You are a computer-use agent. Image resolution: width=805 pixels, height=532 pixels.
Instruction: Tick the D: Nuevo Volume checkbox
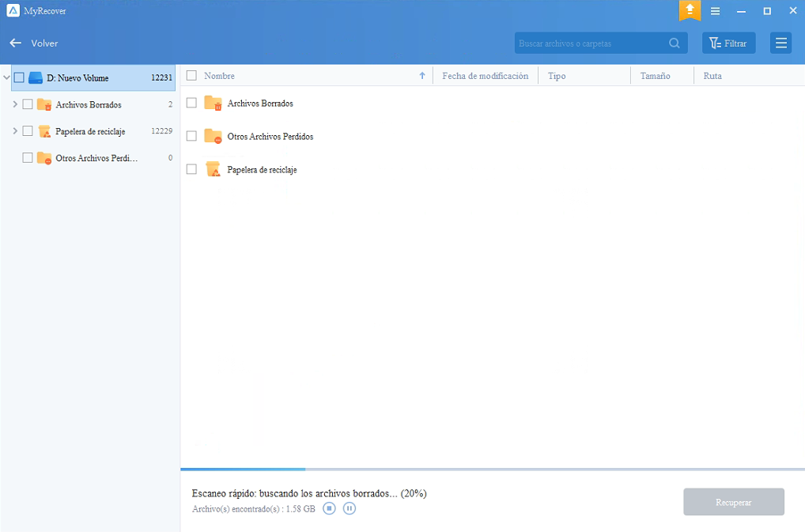[19, 77]
